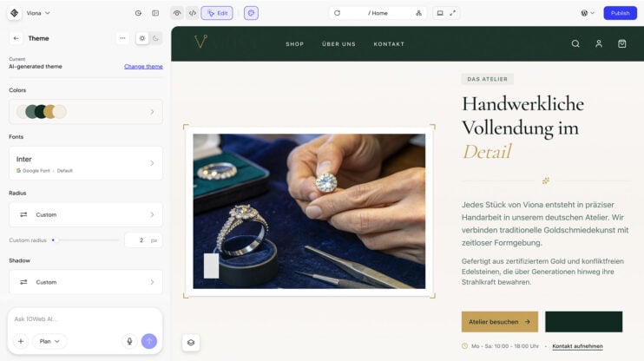Reload the page with refresh icon

pos(338,13)
